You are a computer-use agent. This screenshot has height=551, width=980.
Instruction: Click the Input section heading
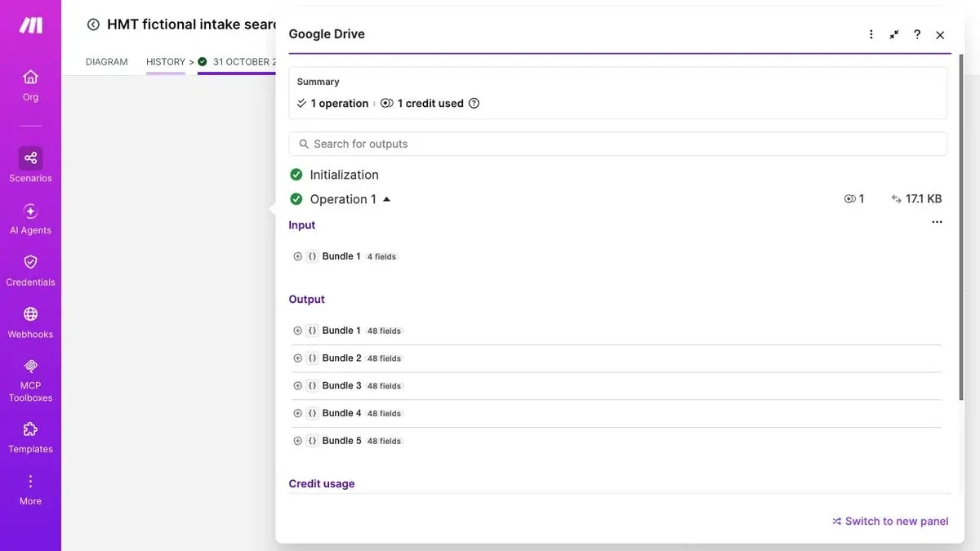point(302,225)
